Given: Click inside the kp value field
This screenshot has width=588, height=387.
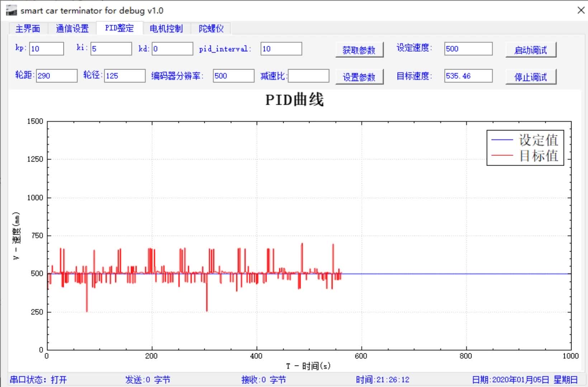Looking at the screenshot, I should click(46, 49).
